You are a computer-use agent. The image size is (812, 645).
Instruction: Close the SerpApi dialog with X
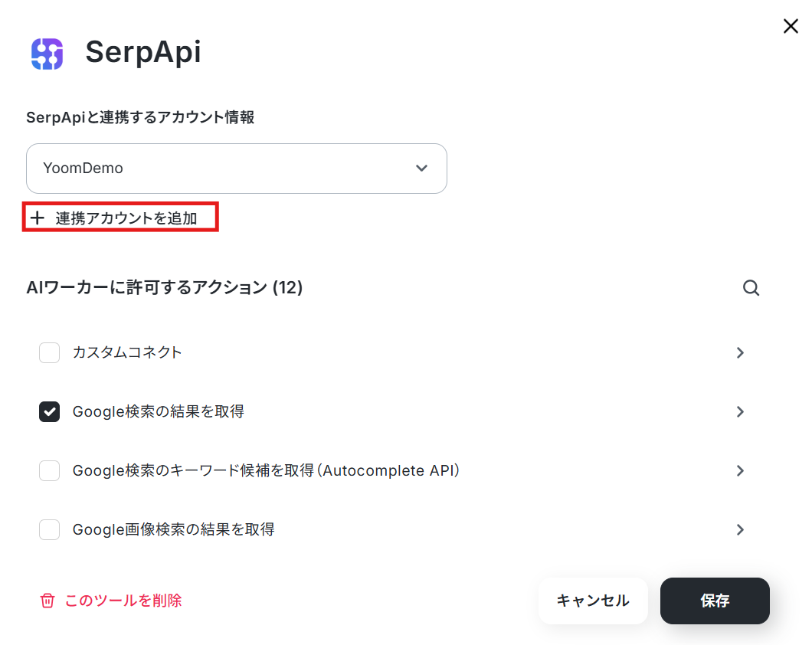pos(791,26)
